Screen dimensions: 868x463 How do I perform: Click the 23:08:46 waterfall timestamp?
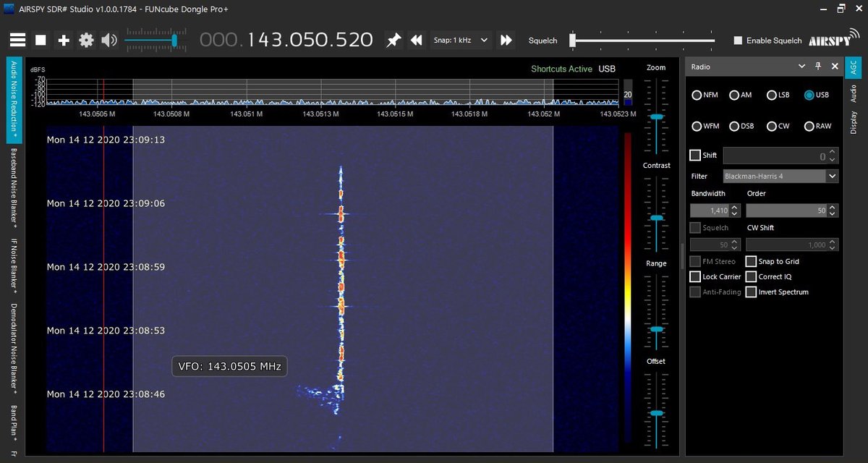[106, 394]
